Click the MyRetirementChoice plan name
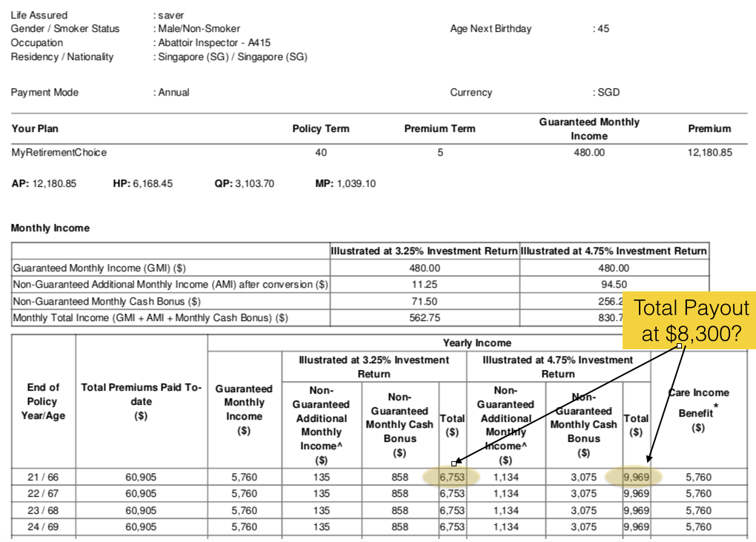This screenshot has height=542, width=756. [59, 153]
